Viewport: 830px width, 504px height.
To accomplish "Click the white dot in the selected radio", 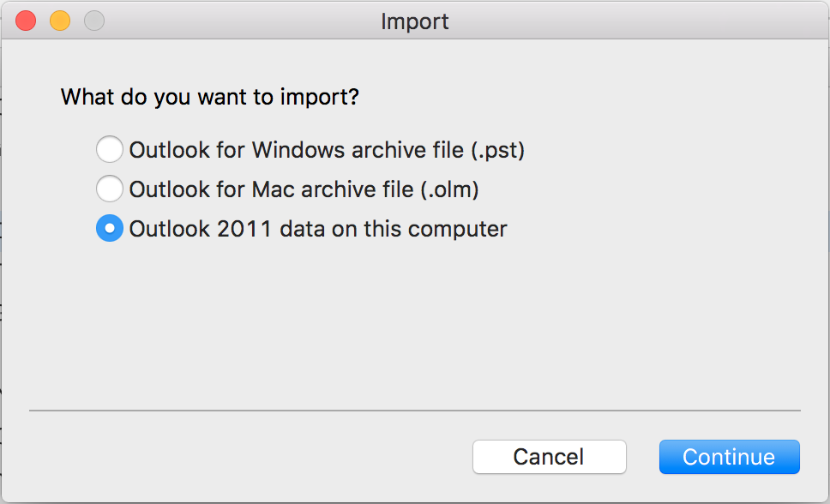I will [110, 229].
